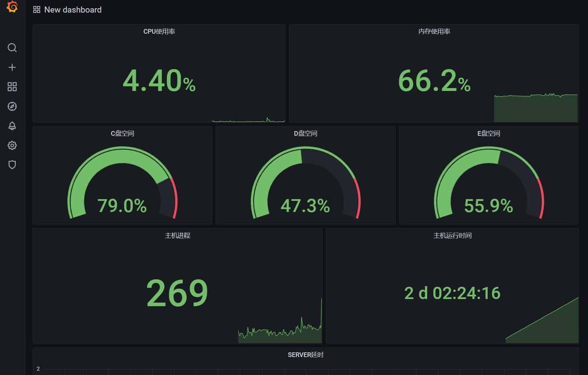The width and height of the screenshot is (588, 375).
Task: Click the Grafana logo icon
Action: 11,7
